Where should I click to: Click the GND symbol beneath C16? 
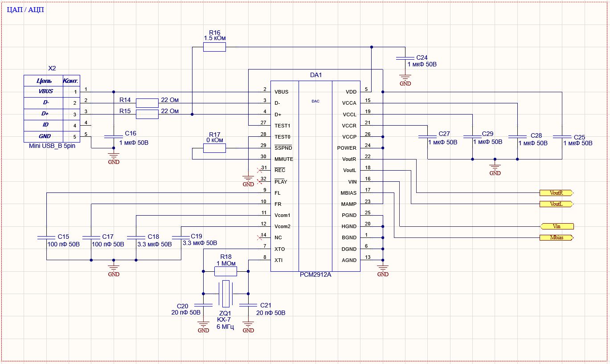[x=114, y=159]
